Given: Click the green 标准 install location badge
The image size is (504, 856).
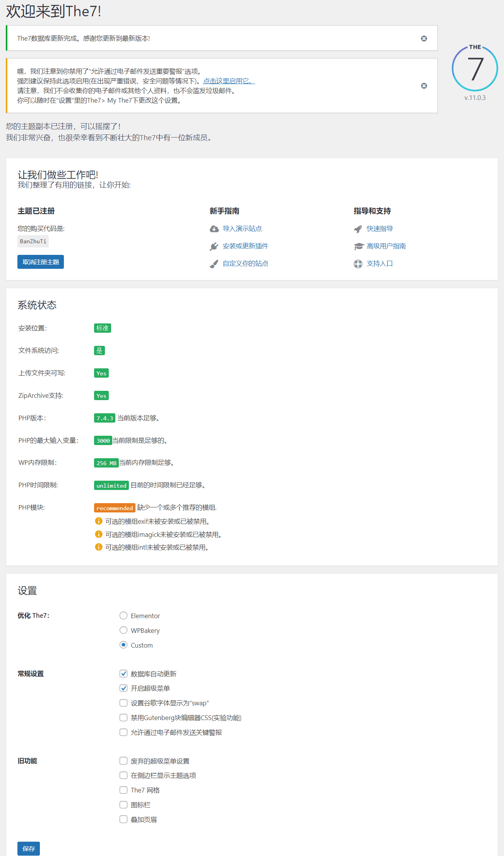Looking at the screenshot, I should click(x=103, y=328).
